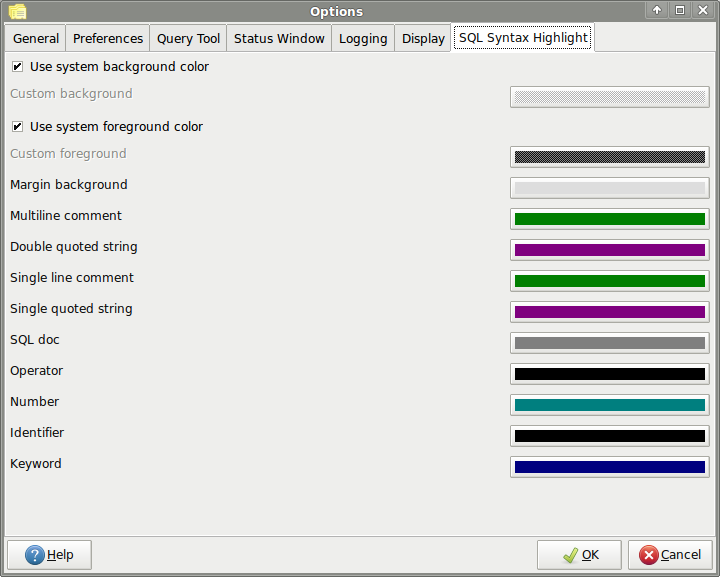Screen dimensions: 720x577
Task: Open the Query Tool tab
Action: pyautogui.click(x=188, y=38)
